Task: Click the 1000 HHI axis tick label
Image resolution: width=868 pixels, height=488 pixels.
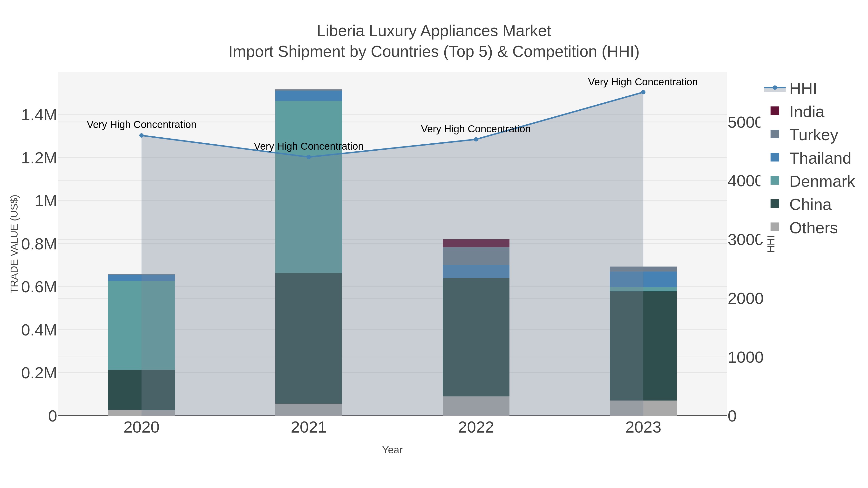Action: (746, 357)
